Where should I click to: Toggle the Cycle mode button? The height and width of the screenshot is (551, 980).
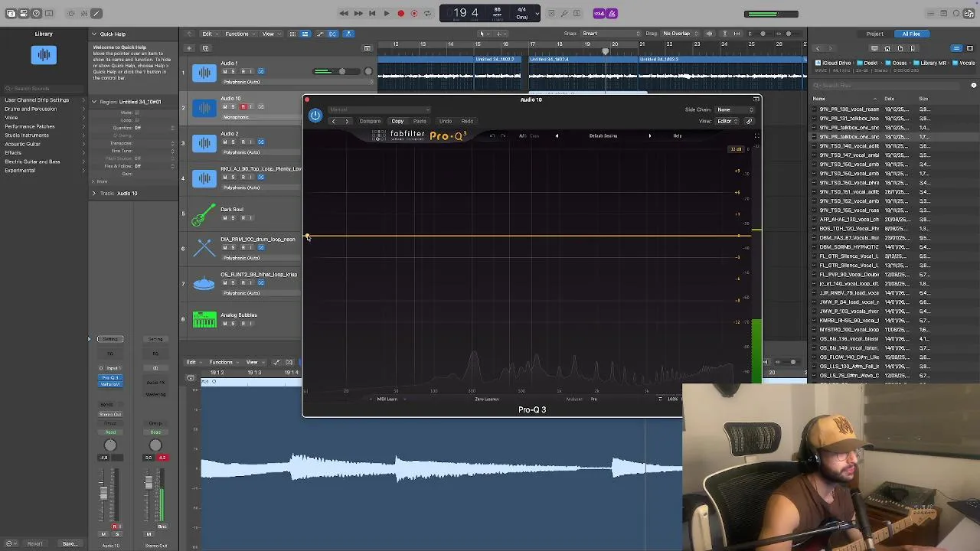pyautogui.click(x=426, y=13)
